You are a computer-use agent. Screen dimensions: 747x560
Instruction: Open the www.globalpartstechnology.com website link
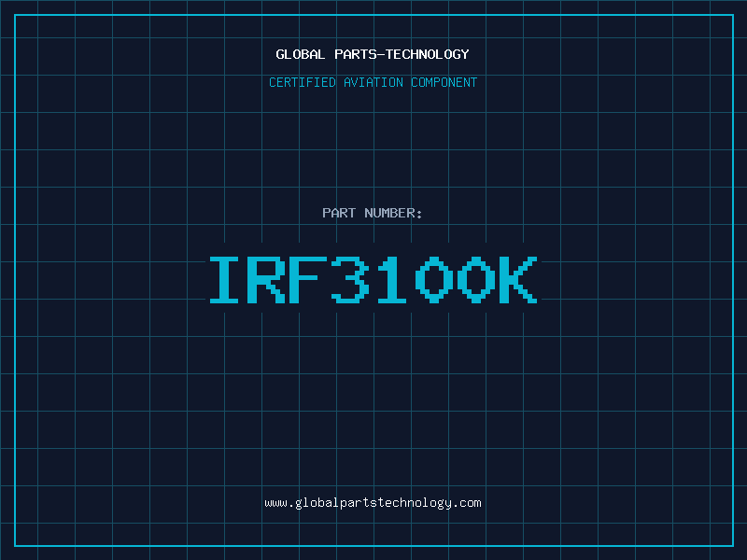(x=373, y=503)
